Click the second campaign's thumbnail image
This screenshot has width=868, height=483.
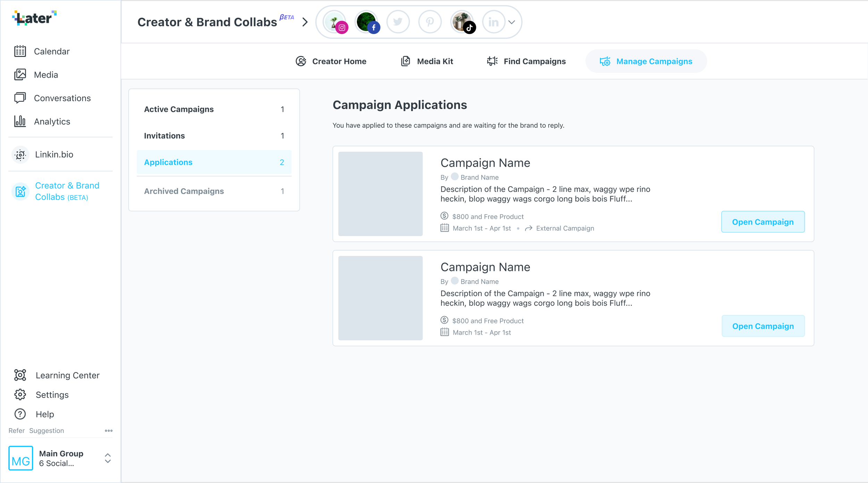[x=380, y=298]
